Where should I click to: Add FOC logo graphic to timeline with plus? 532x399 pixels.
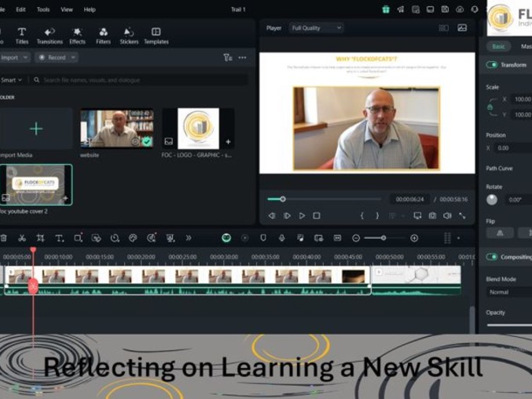[228, 142]
